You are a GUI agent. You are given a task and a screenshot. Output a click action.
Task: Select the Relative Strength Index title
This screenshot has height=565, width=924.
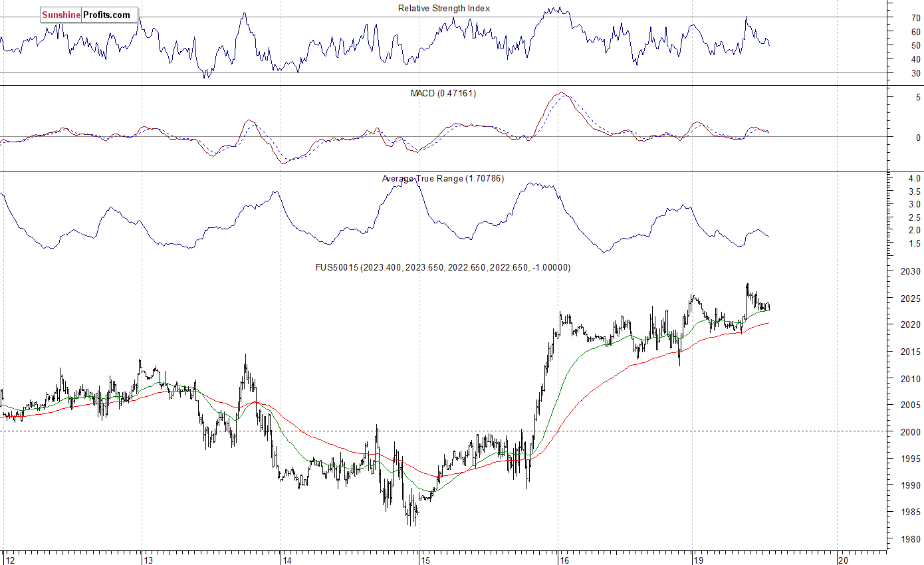tap(444, 8)
